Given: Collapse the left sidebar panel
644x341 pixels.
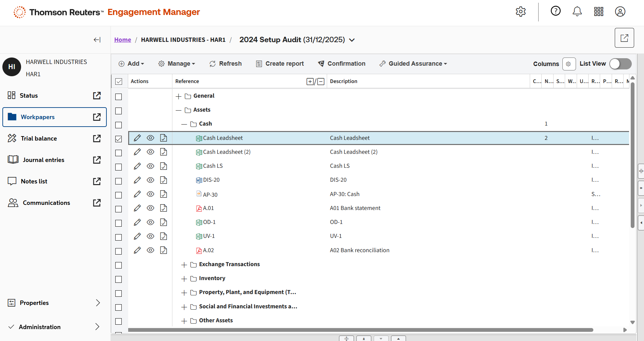Looking at the screenshot, I should coord(97,40).
